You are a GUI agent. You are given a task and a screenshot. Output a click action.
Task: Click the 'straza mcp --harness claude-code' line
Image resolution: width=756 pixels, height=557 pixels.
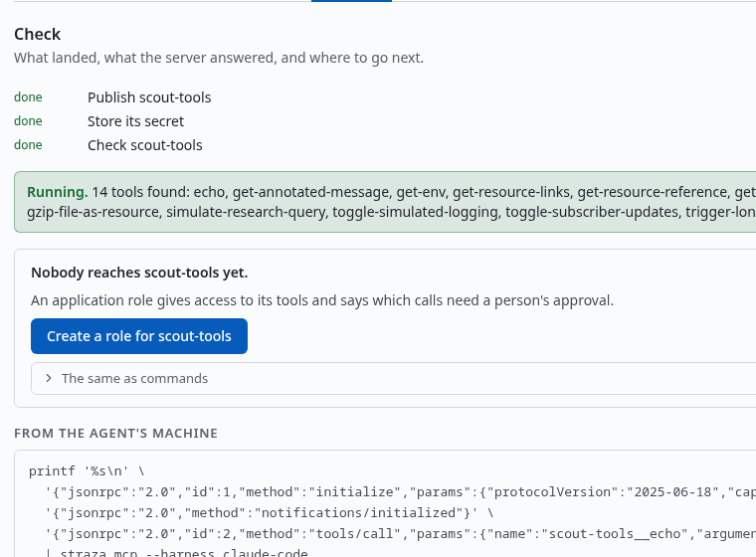click(177, 553)
